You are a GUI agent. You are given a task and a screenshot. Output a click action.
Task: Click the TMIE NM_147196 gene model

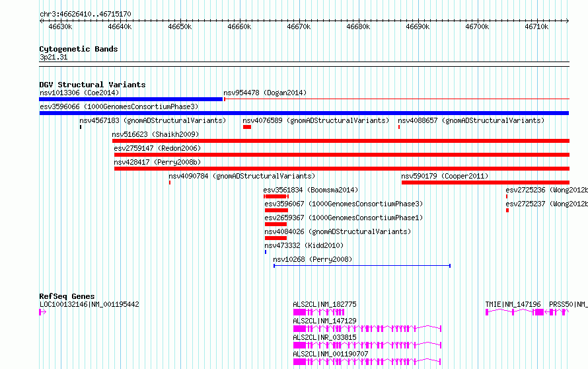pos(515,312)
